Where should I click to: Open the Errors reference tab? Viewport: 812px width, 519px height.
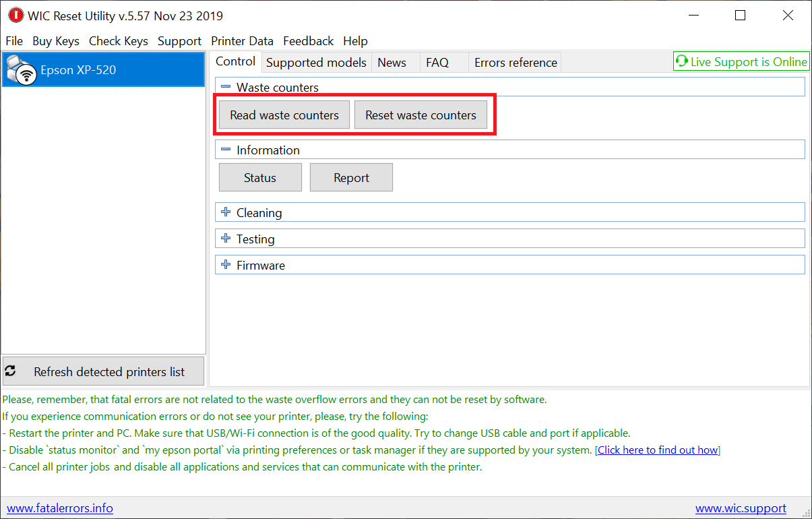pos(516,63)
